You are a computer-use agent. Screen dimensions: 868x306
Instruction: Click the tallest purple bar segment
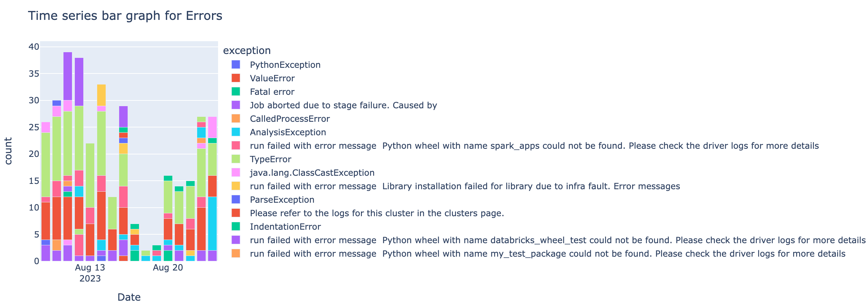(x=68, y=76)
